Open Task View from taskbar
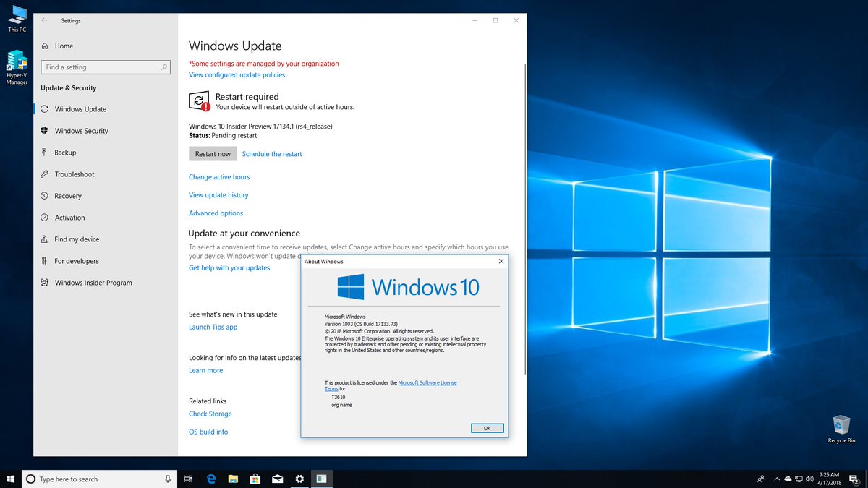 click(188, 479)
